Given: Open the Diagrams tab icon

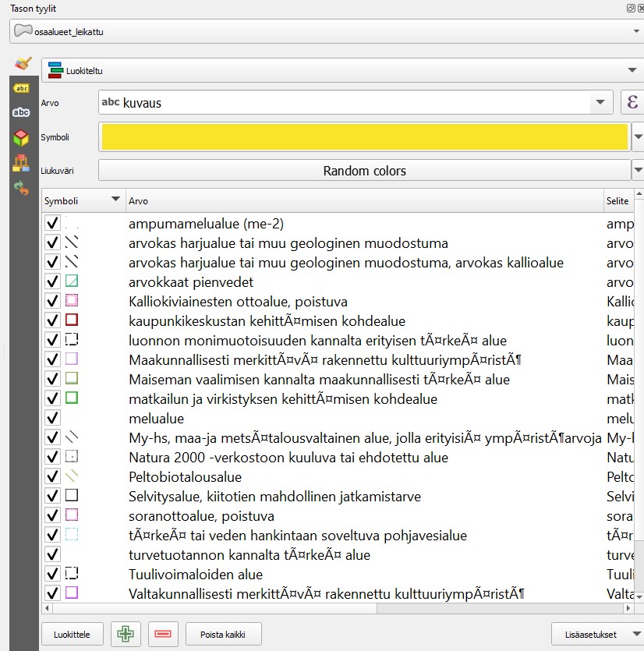Looking at the screenshot, I should [21, 163].
